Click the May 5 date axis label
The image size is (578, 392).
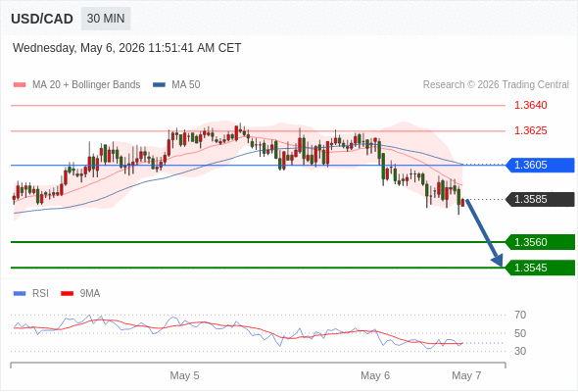pos(184,375)
